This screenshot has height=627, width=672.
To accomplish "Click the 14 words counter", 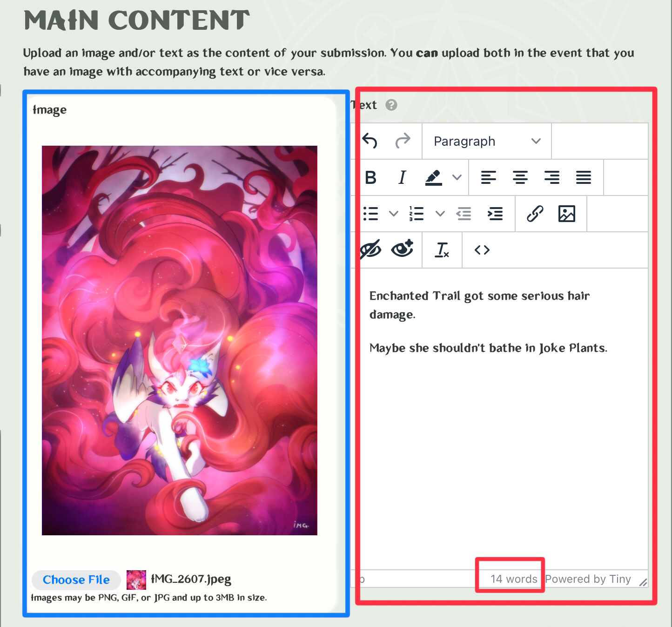I will 514,579.
